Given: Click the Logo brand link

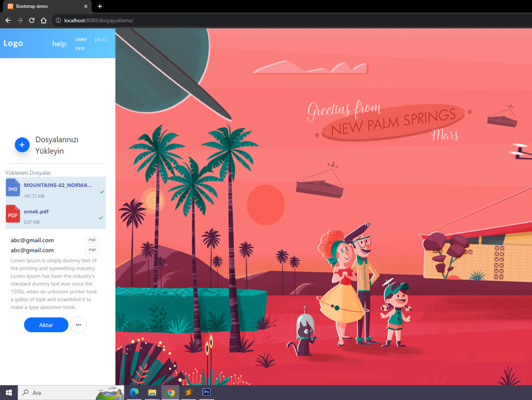Looking at the screenshot, I should click(x=13, y=43).
